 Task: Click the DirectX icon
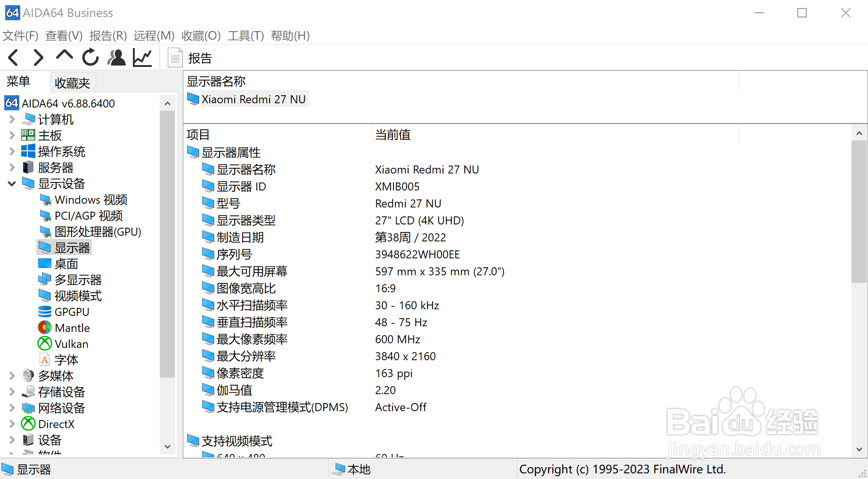tap(28, 424)
